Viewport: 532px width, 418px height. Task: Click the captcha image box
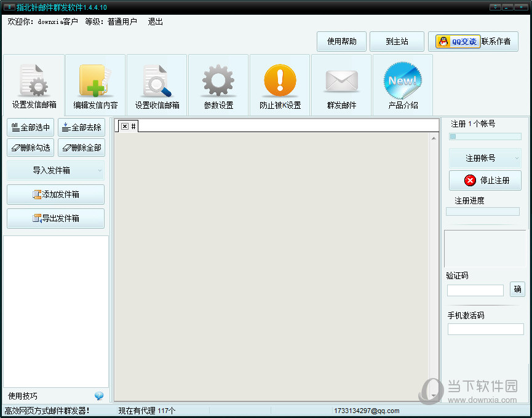(485, 248)
